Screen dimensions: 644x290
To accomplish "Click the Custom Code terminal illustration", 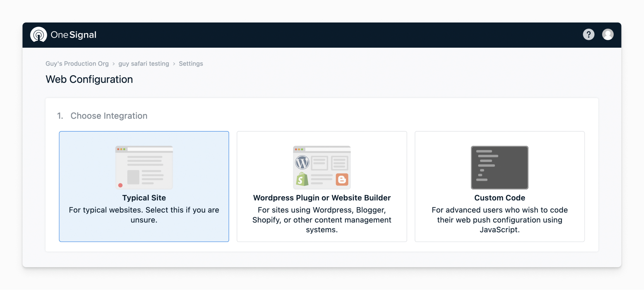I will 499,167.
